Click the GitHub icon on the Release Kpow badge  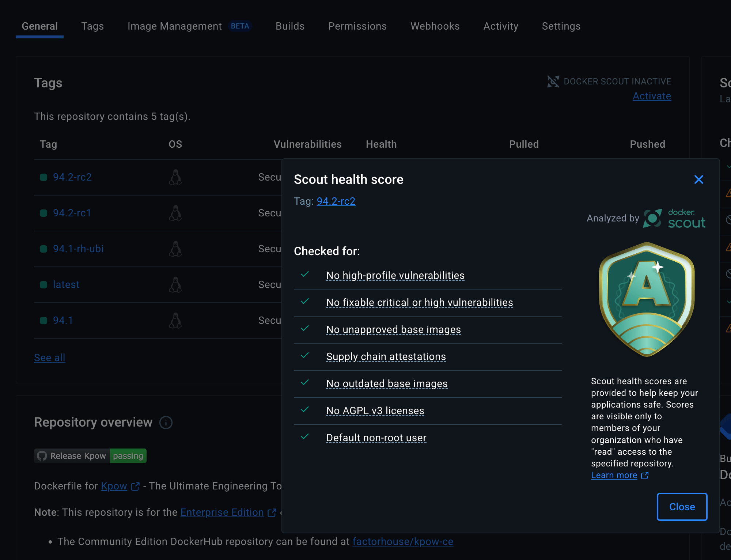click(42, 456)
